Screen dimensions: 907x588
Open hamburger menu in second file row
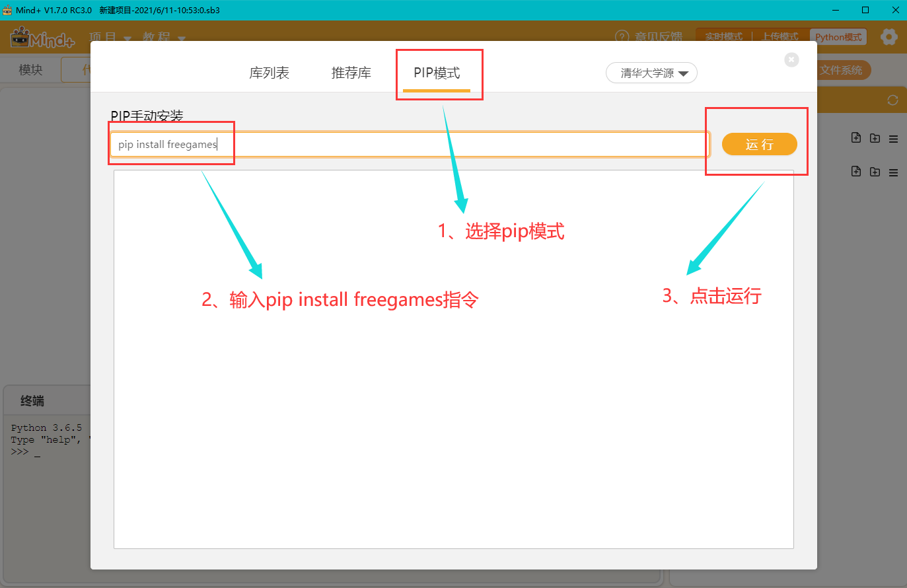coord(893,172)
